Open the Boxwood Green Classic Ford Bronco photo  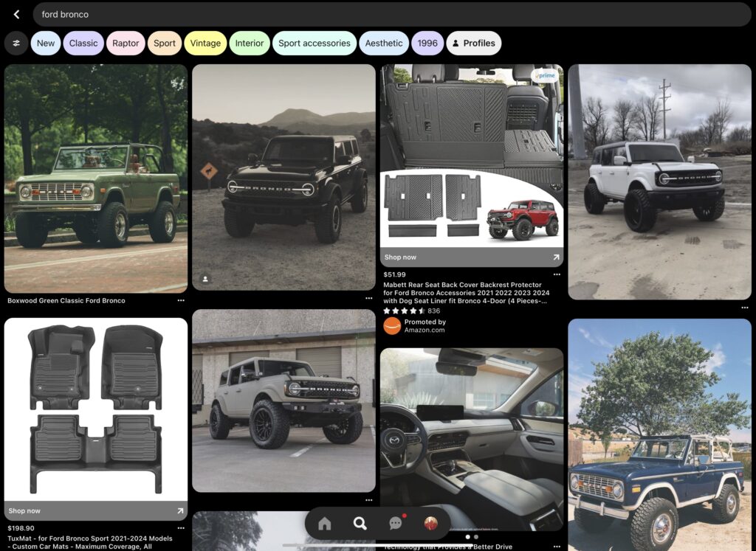coord(96,179)
